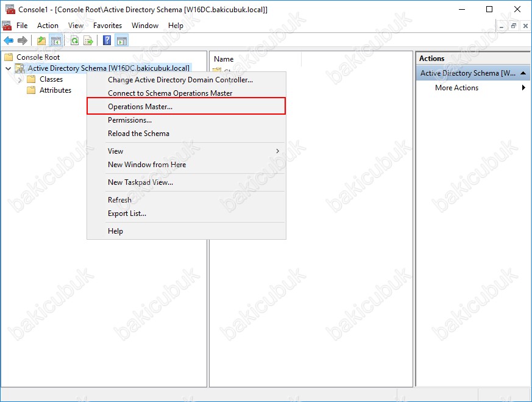Screen dimensions: 532x402
Task: Select Active Directory Schema [W16DC.bakicubuk.local] node
Action: point(108,68)
